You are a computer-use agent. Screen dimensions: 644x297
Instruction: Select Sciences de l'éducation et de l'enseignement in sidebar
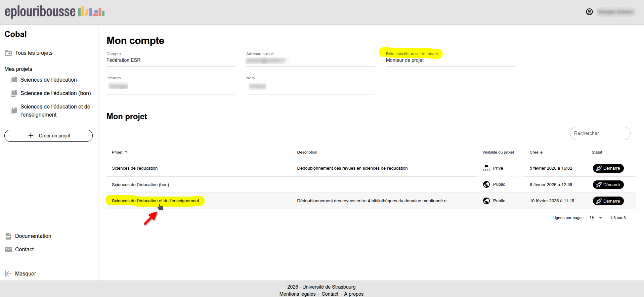tap(55, 111)
